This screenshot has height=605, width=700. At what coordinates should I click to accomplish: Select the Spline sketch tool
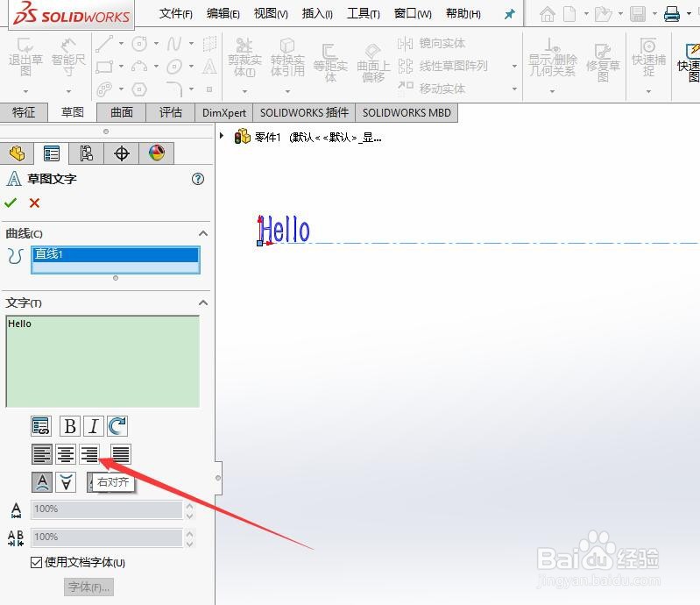pyautogui.click(x=174, y=43)
